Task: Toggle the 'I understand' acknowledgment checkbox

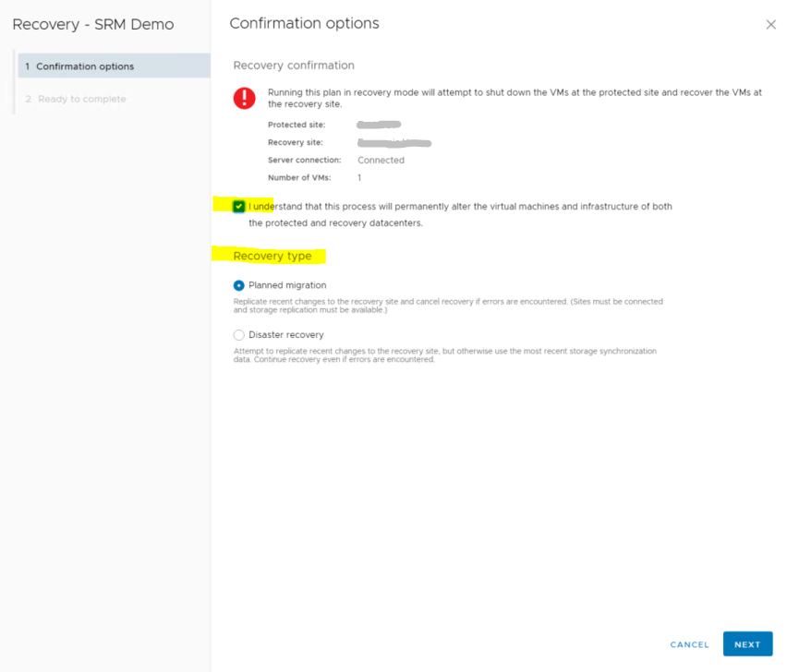Action: [239, 207]
